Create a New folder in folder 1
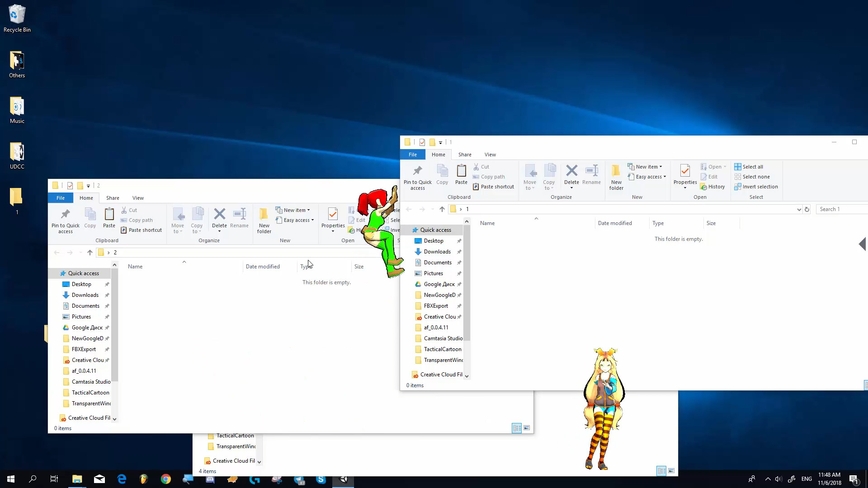 (616, 176)
